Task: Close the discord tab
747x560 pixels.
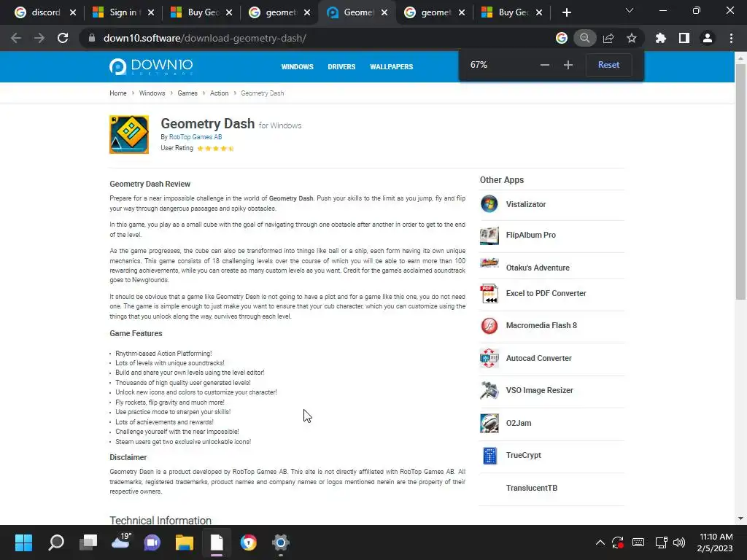Action: pyautogui.click(x=73, y=12)
